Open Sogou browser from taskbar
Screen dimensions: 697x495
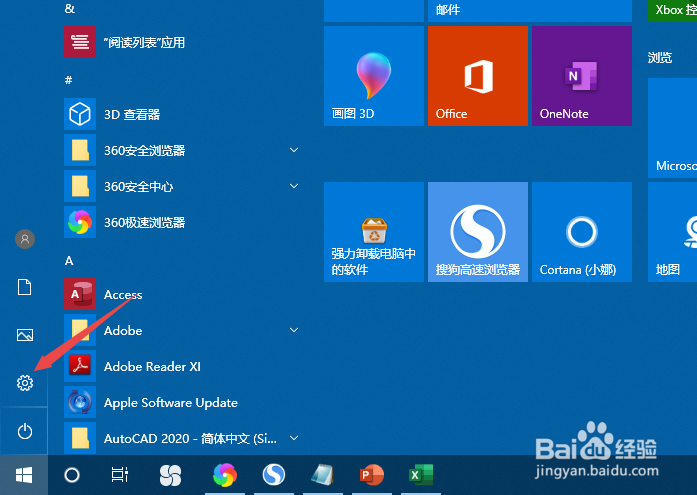tap(273, 475)
